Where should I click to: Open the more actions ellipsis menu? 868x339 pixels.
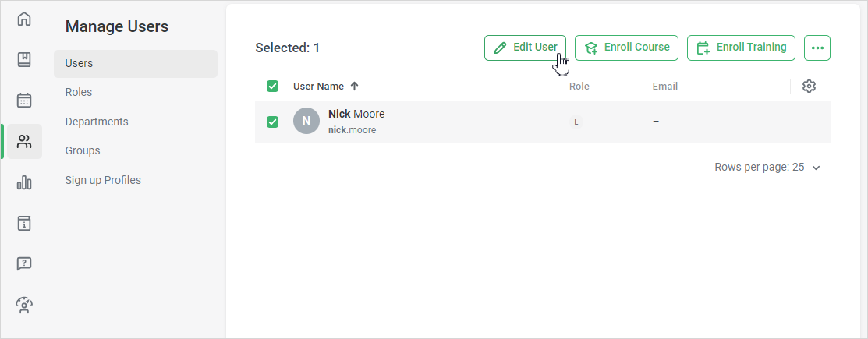[817, 48]
